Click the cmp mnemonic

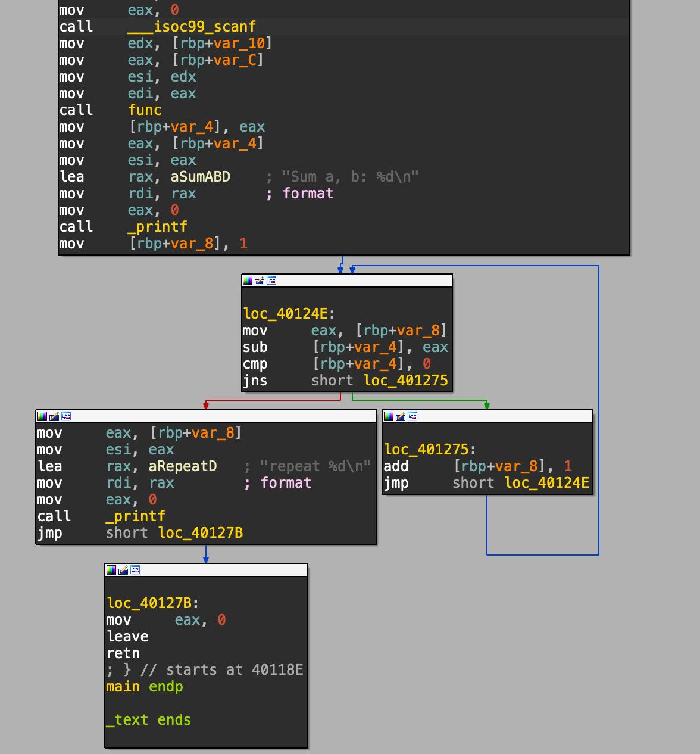(255, 364)
